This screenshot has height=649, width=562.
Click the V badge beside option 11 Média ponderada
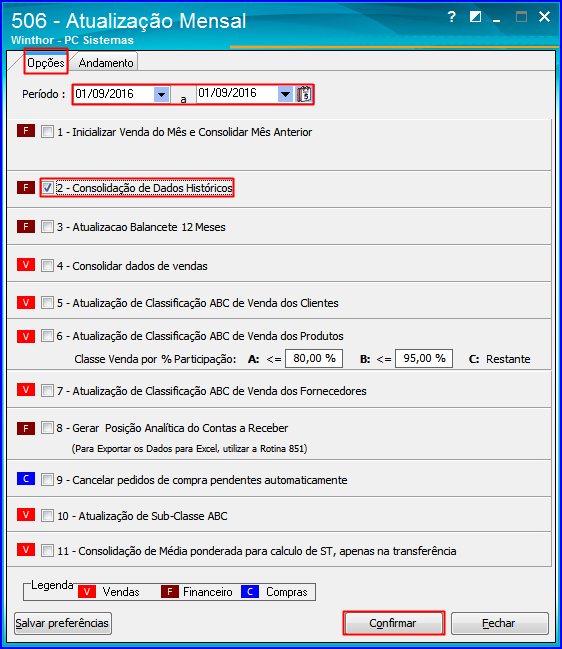click(x=26, y=550)
